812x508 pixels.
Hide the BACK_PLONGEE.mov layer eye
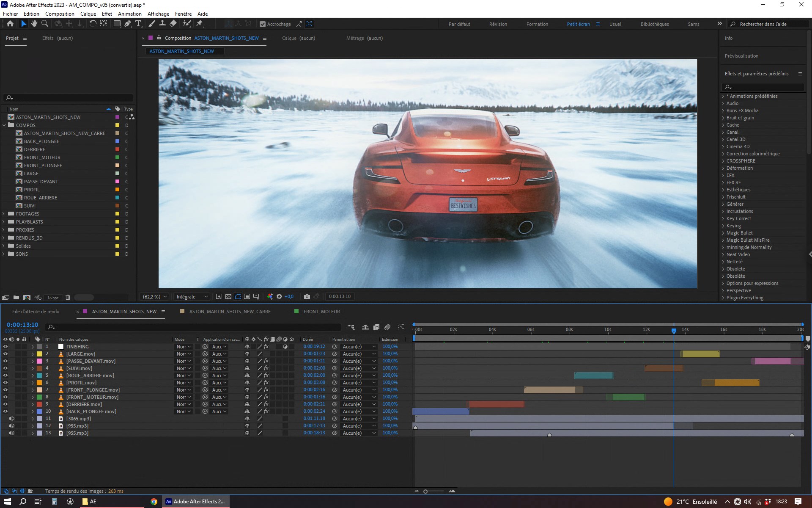coord(5,411)
